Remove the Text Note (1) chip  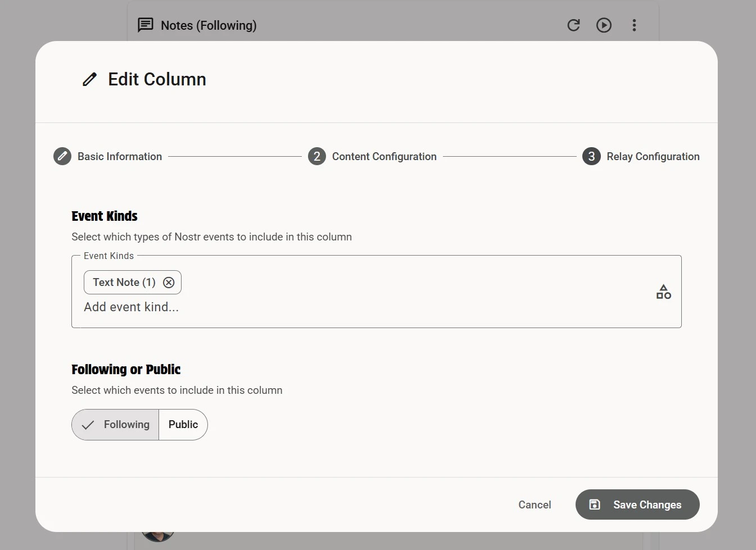click(x=169, y=283)
